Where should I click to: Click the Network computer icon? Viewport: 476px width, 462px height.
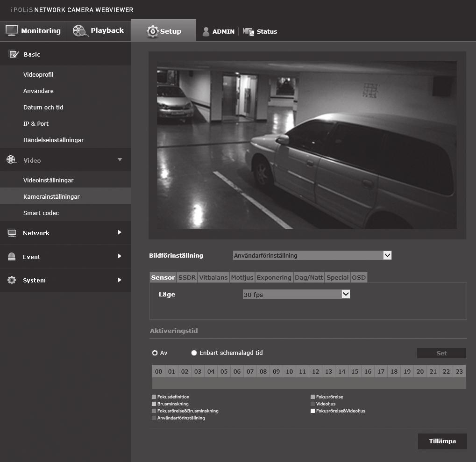tap(12, 233)
